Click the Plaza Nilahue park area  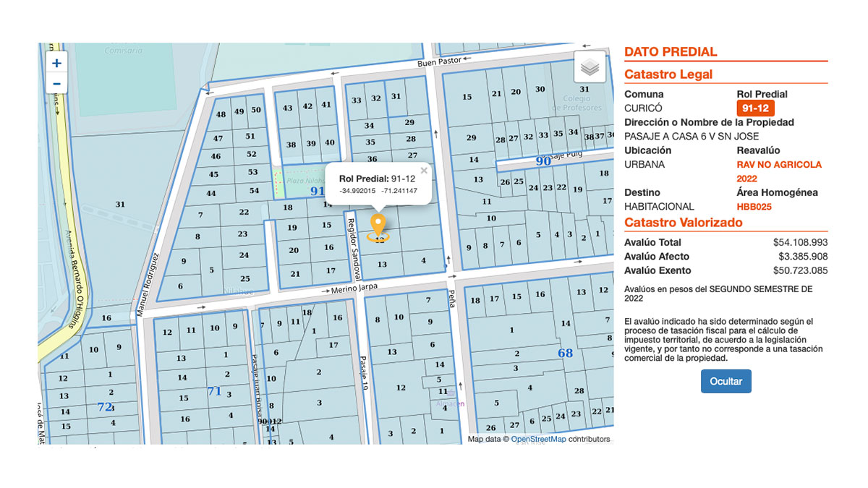coord(304,181)
